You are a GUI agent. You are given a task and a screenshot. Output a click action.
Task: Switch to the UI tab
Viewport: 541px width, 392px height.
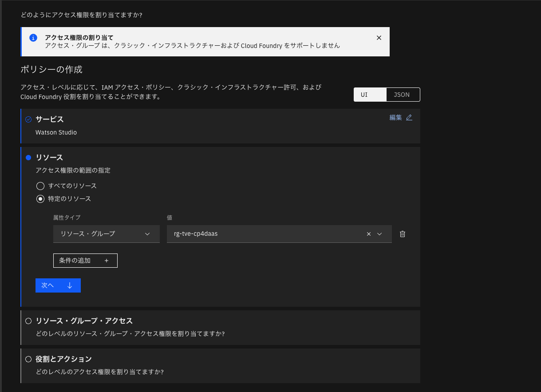370,95
